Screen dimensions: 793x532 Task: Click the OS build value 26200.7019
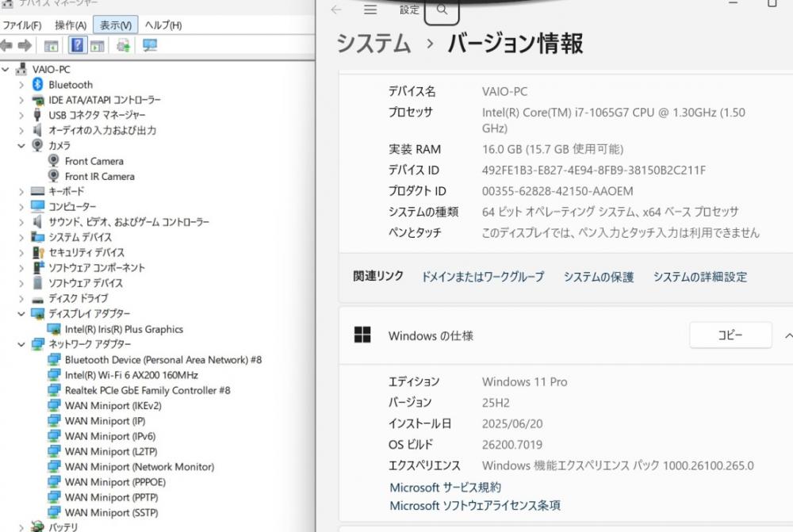pyautogui.click(x=511, y=445)
